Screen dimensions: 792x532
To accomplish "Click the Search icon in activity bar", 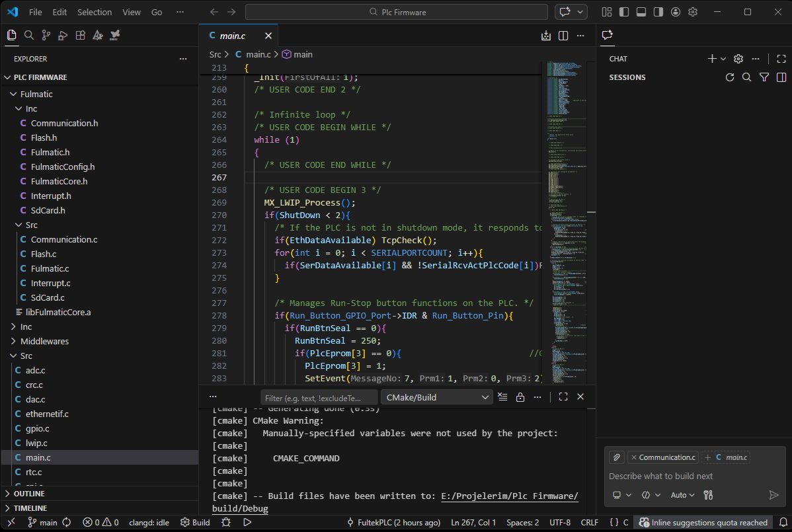I will [28, 36].
